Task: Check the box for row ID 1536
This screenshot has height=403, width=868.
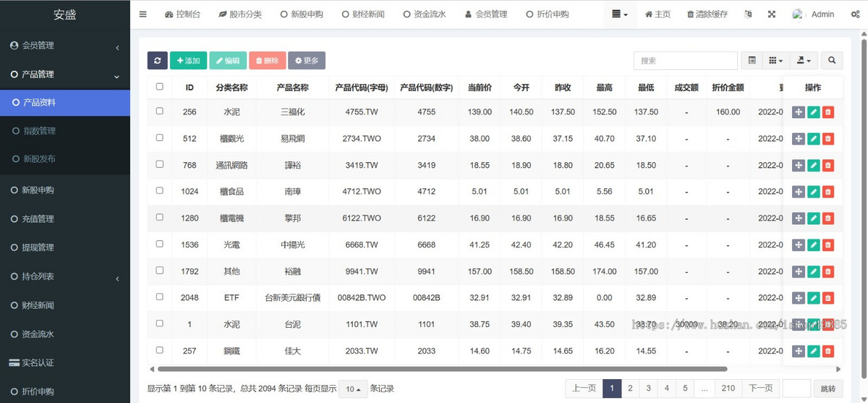Action: coord(160,244)
